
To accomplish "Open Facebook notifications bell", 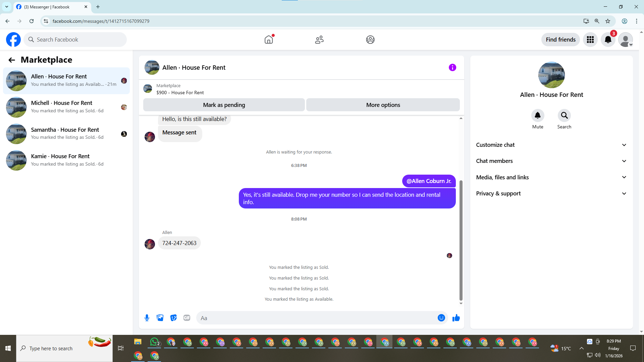I will [608, 40].
